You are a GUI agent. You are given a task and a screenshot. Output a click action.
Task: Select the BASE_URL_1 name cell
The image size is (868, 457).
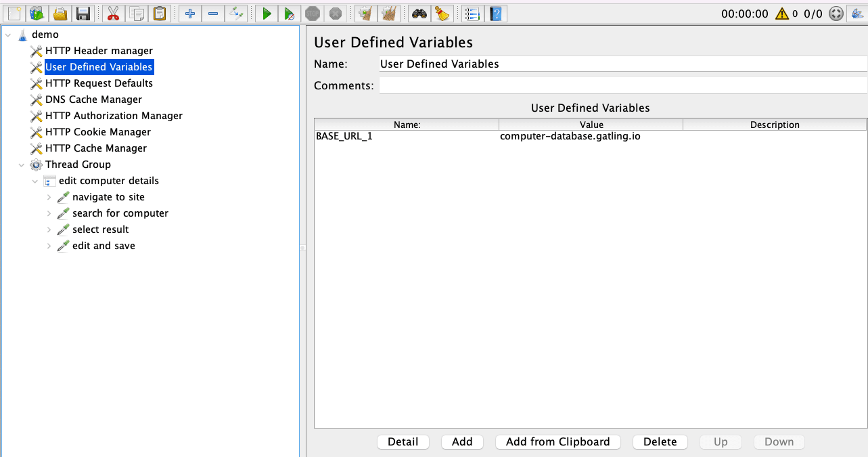(407, 136)
